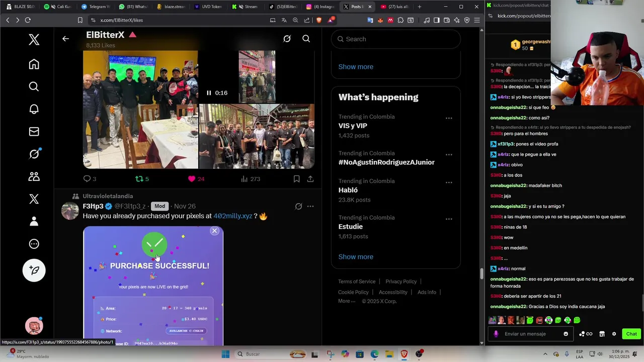Show hidden system tray icons chevron
Screen dimensions: 644x362
pos(545,354)
